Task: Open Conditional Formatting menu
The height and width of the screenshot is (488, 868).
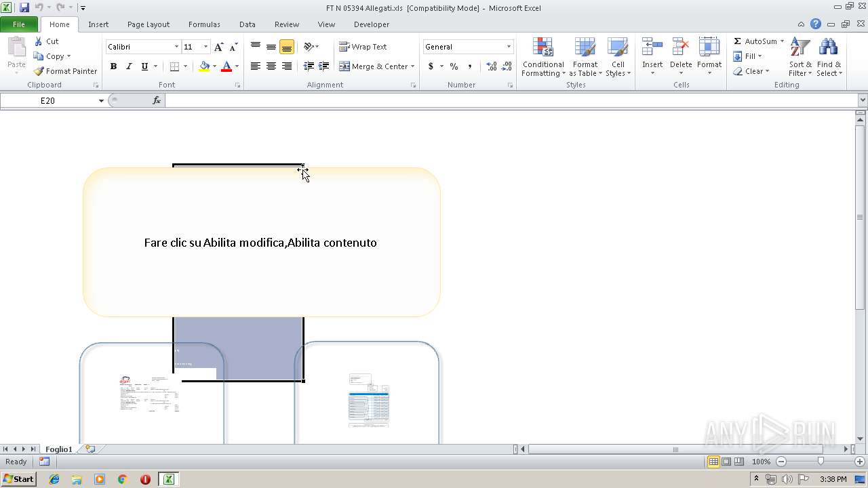Action: [x=543, y=58]
